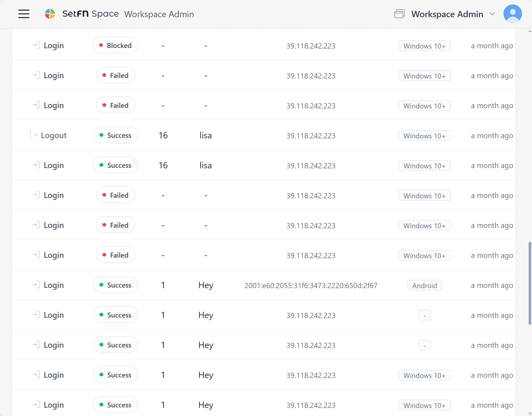Click the Windows 10+ tag in Blocked row
532x416 pixels.
click(424, 46)
